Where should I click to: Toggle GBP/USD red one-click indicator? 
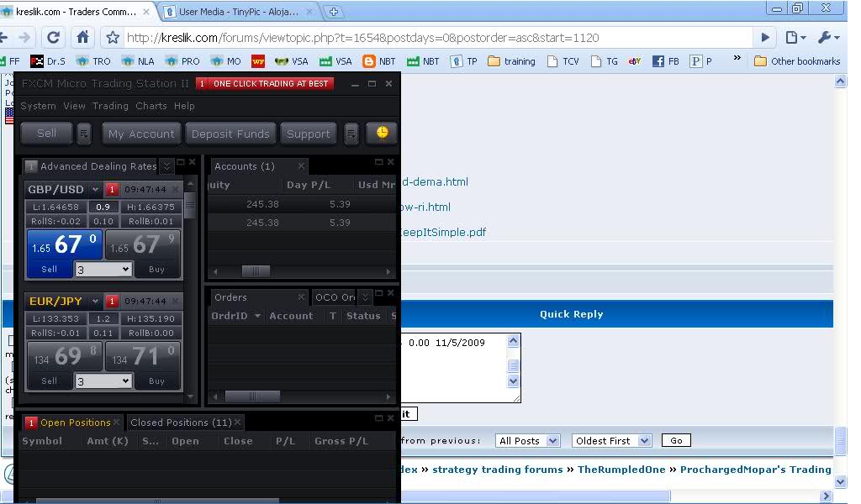(x=112, y=189)
